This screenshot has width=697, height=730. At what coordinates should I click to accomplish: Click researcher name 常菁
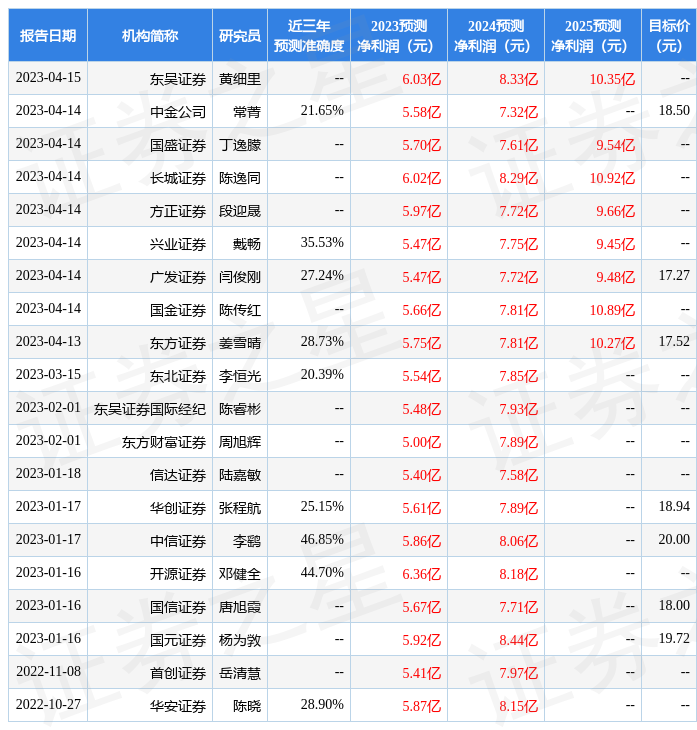point(247,112)
